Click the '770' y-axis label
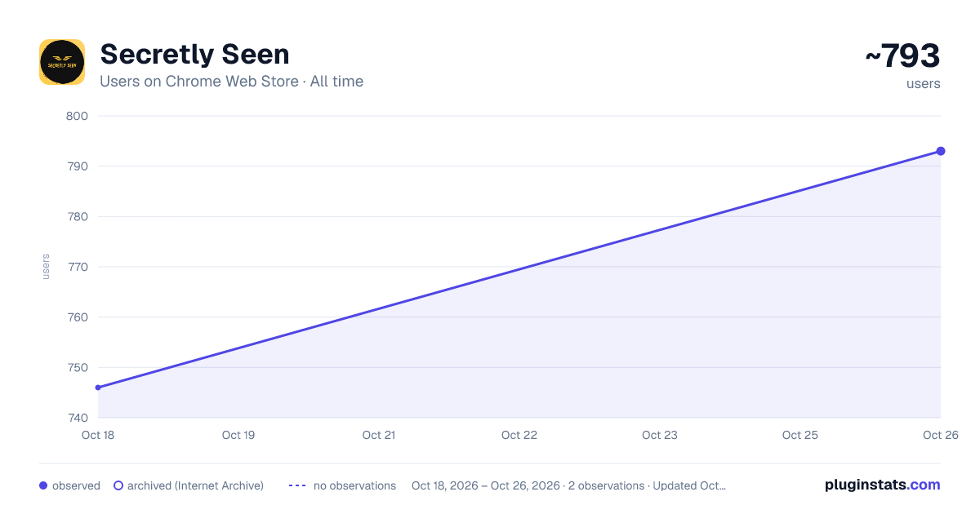 (x=77, y=267)
